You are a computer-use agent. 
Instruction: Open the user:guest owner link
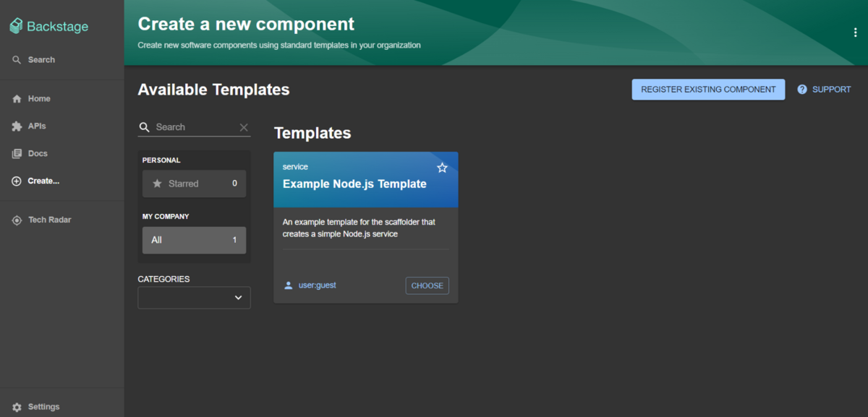[317, 285]
